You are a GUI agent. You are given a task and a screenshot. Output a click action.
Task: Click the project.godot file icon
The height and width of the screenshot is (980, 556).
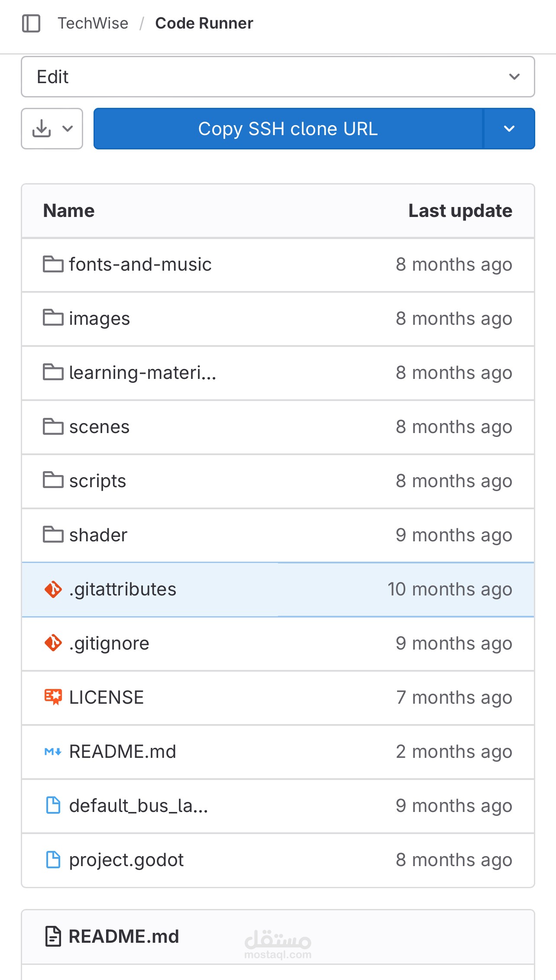point(53,860)
